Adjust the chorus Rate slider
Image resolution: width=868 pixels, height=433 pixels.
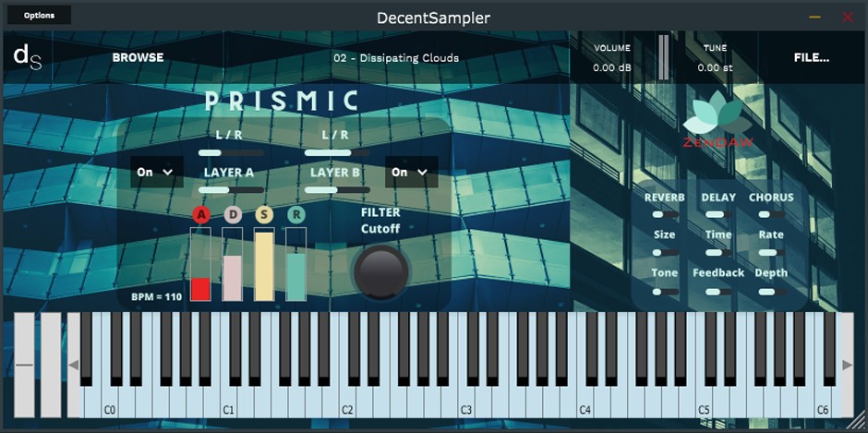point(771,252)
